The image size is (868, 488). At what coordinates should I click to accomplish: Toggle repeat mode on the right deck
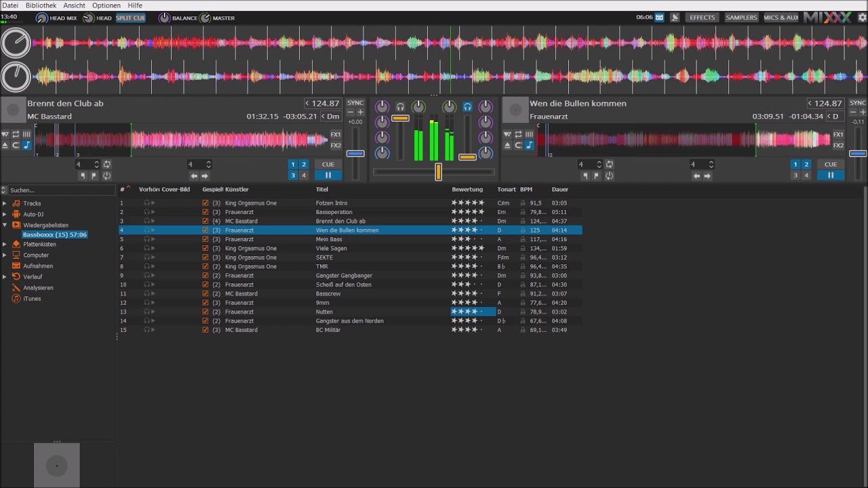(x=518, y=134)
